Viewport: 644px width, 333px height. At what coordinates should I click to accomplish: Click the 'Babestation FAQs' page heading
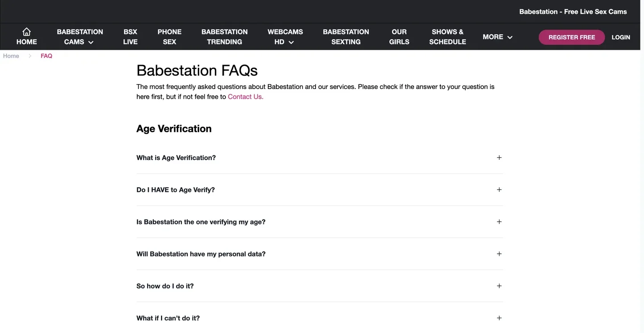click(197, 70)
